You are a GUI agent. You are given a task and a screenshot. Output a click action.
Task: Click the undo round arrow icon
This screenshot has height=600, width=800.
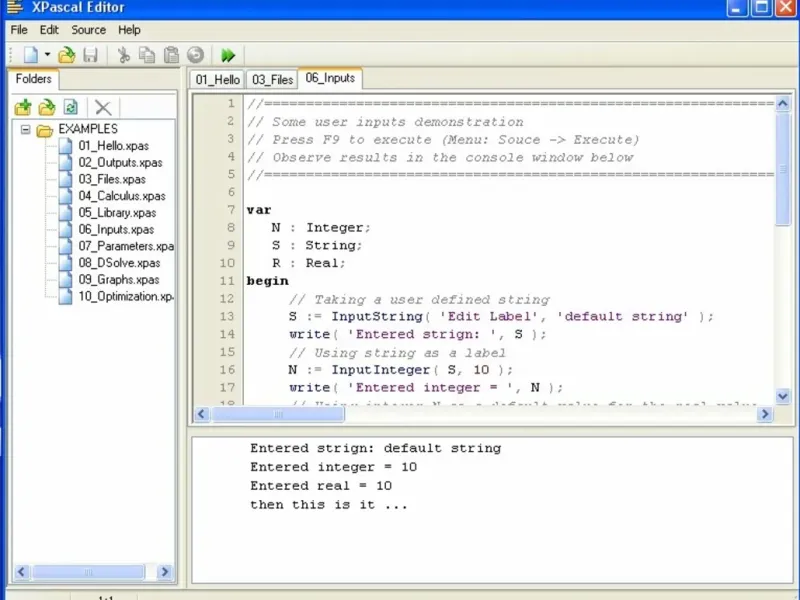click(195, 55)
